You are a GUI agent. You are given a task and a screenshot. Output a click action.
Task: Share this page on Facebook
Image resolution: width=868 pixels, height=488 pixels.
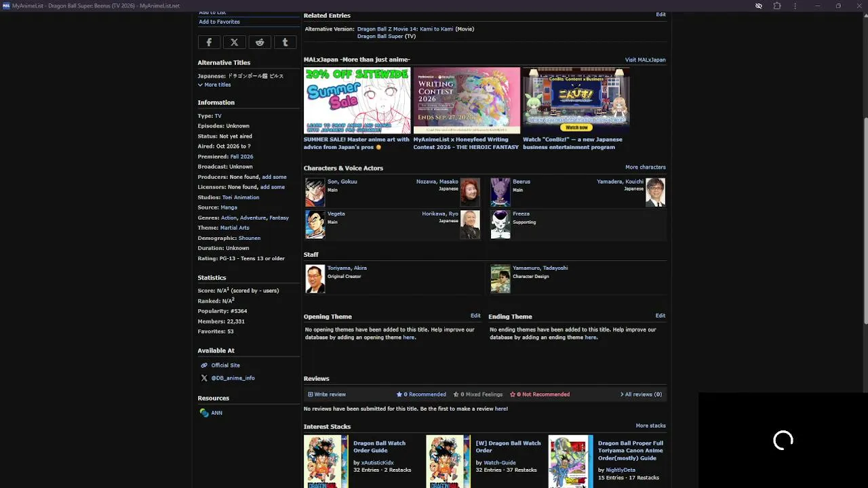coord(209,42)
